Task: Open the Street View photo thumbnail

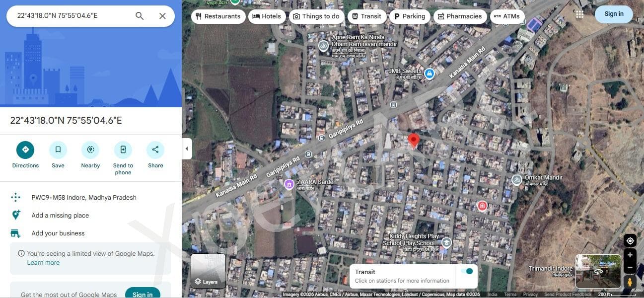Action: pos(598,271)
